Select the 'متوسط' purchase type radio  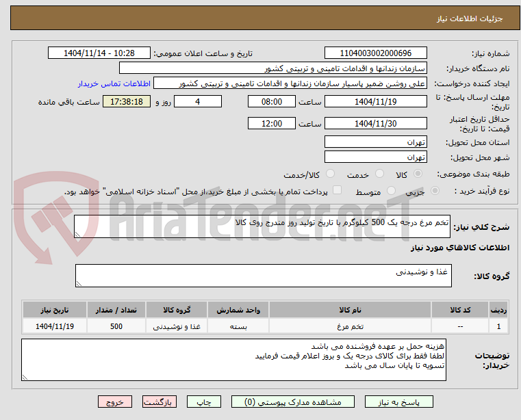point(391,191)
